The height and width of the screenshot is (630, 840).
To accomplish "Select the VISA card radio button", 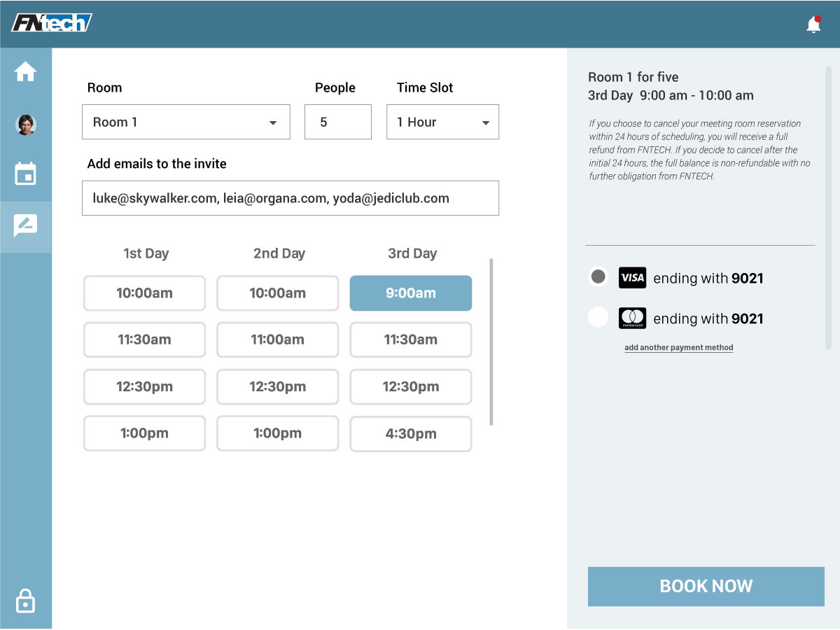I will coord(598,276).
